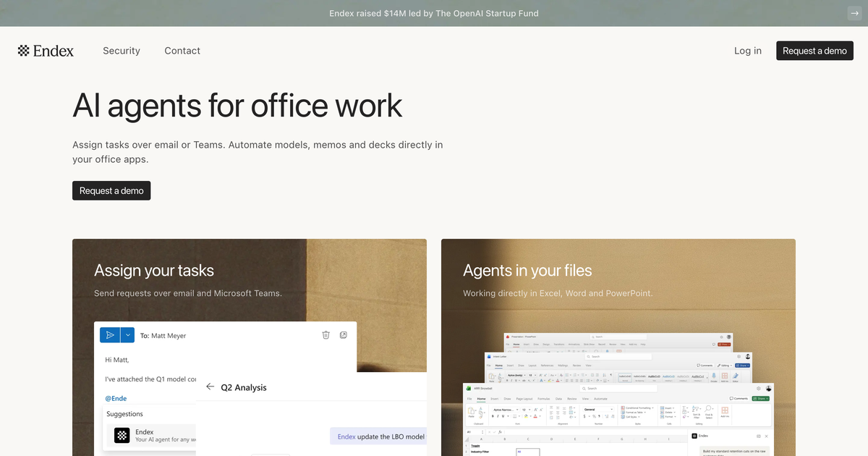The height and width of the screenshot is (456, 868).
Task: Toggle Italic in the Excel ribbon
Action: tap(498, 416)
